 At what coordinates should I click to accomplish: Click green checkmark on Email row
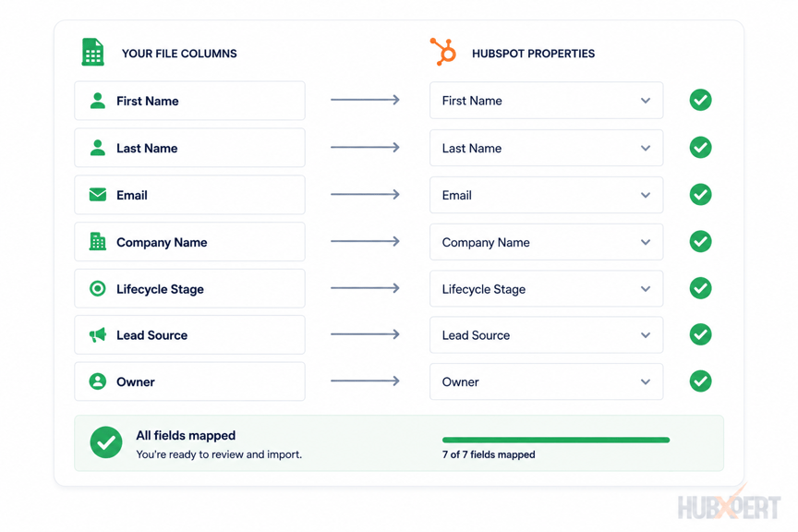(700, 195)
